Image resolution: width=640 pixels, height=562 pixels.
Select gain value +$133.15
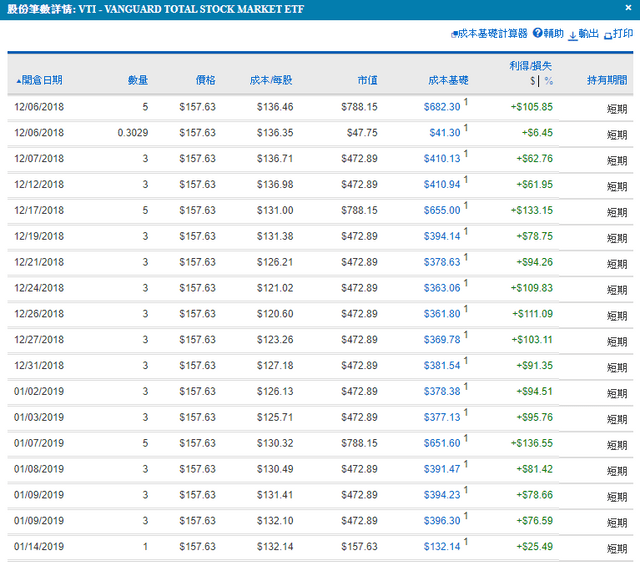click(x=531, y=210)
